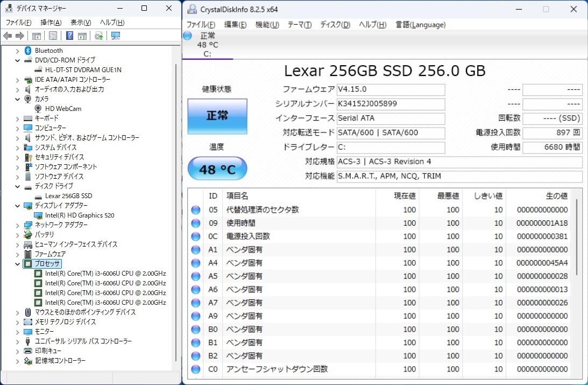Click the blue Help question mark icon

click(70, 36)
